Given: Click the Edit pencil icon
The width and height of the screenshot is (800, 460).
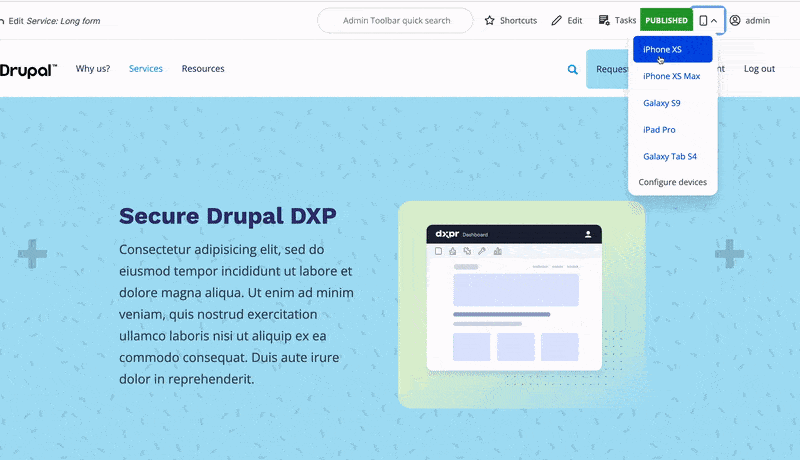Looking at the screenshot, I should click(x=557, y=20).
